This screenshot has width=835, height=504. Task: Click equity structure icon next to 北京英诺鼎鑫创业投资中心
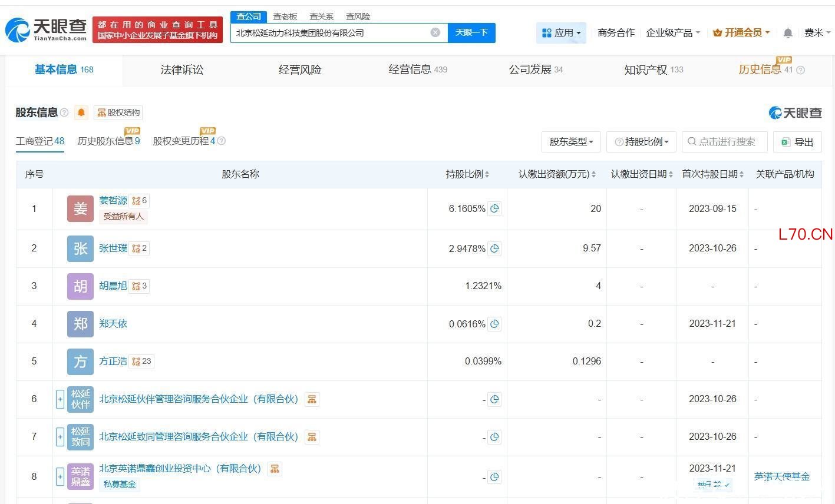(x=275, y=469)
